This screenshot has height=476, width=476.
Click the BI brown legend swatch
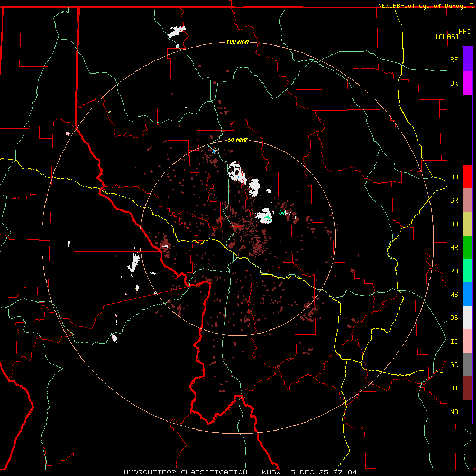[467, 388]
